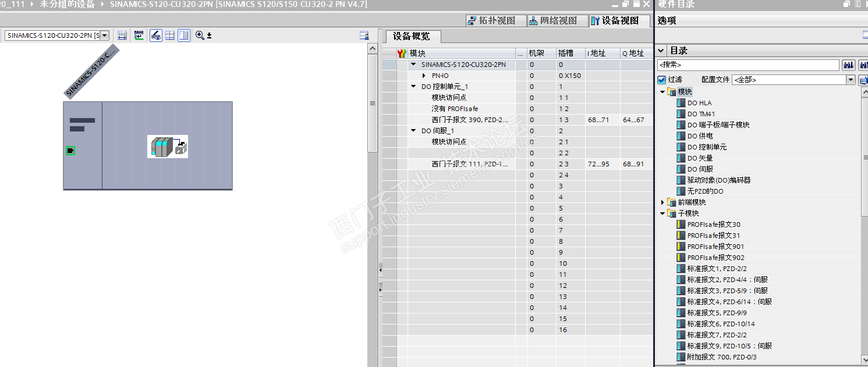868x367 pixels.
Task: Select the green PROFINET port on device
Action: pyautogui.click(x=70, y=151)
